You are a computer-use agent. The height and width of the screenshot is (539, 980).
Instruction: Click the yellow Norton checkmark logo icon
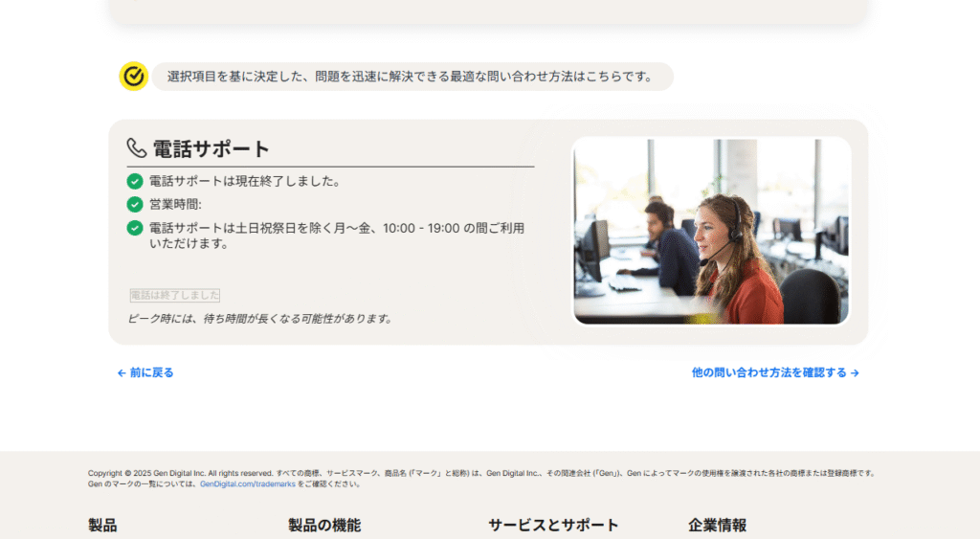134,77
